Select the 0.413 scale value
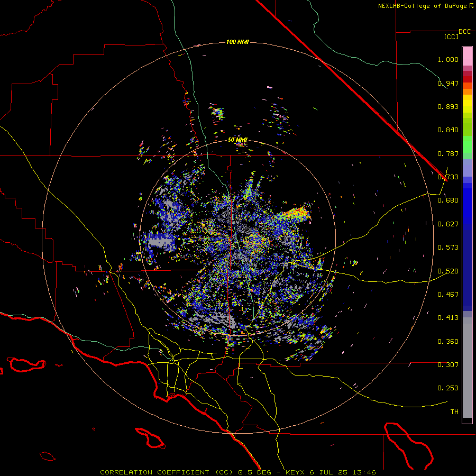 (448, 318)
